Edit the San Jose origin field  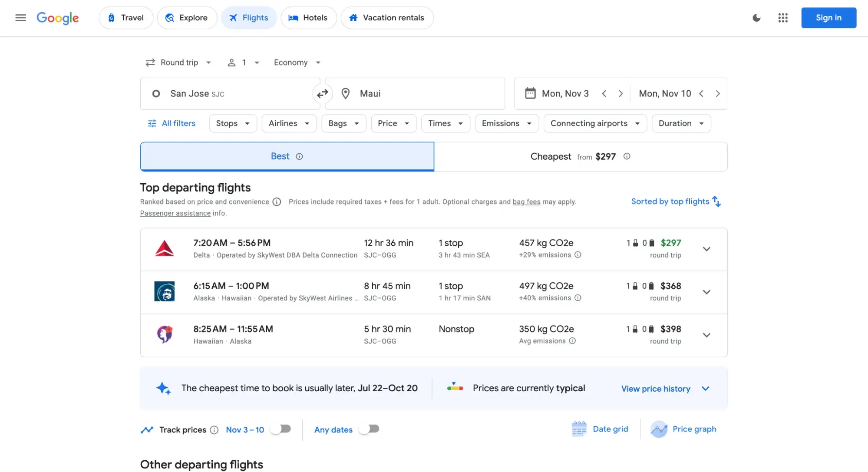[x=230, y=94]
